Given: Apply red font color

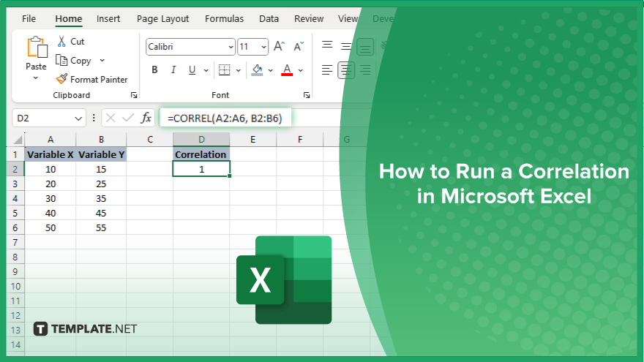Looking at the screenshot, I should click(287, 69).
